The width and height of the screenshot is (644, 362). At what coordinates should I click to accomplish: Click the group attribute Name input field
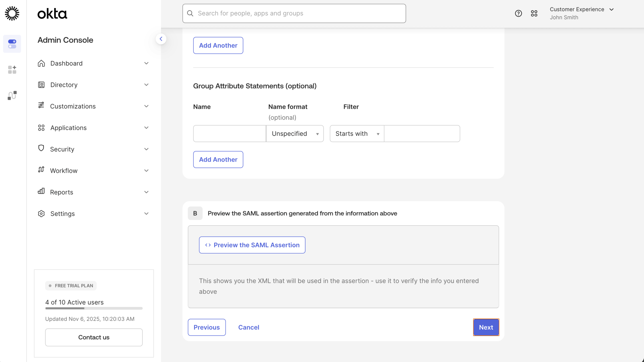coord(229,133)
